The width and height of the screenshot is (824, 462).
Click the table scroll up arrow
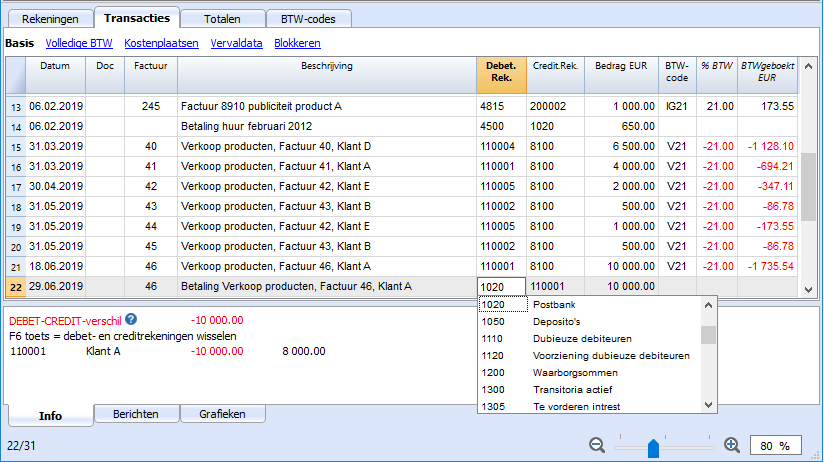808,66
